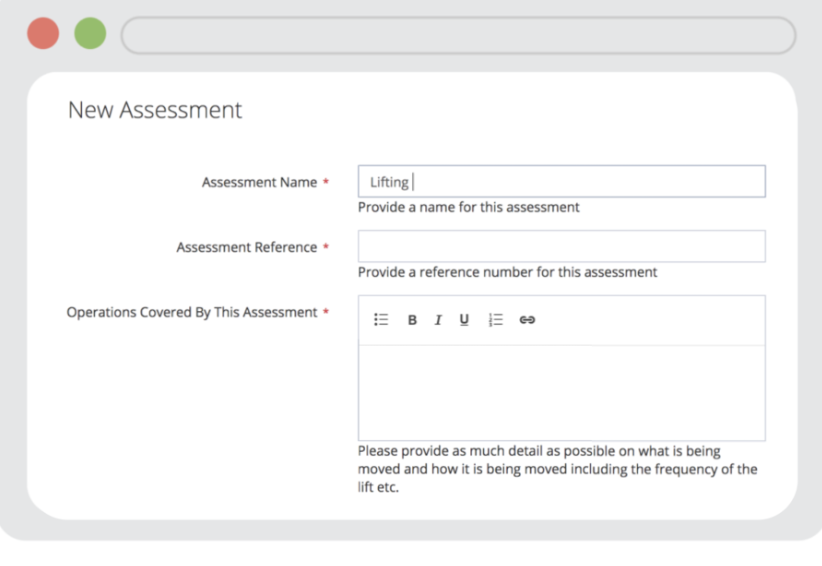
Task: Click the green window circle button
Action: click(90, 33)
